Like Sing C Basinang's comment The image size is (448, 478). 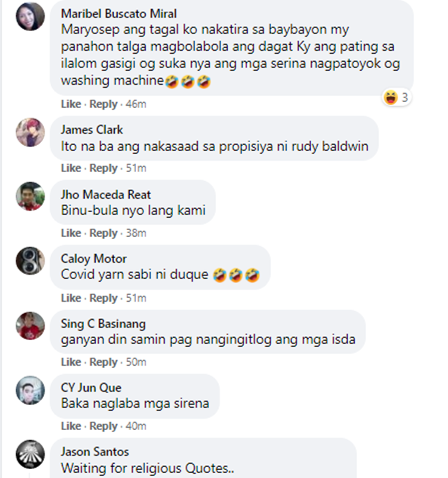pyautogui.click(x=71, y=362)
